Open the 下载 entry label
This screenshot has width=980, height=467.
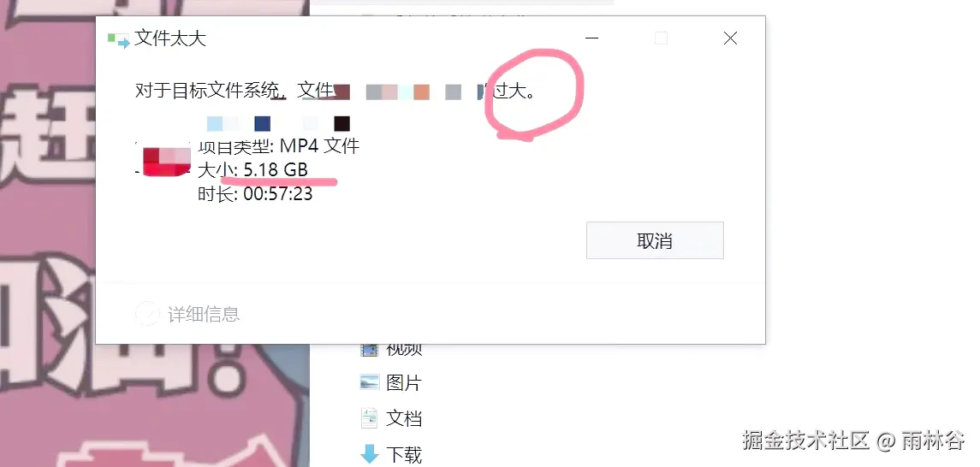pos(404,455)
